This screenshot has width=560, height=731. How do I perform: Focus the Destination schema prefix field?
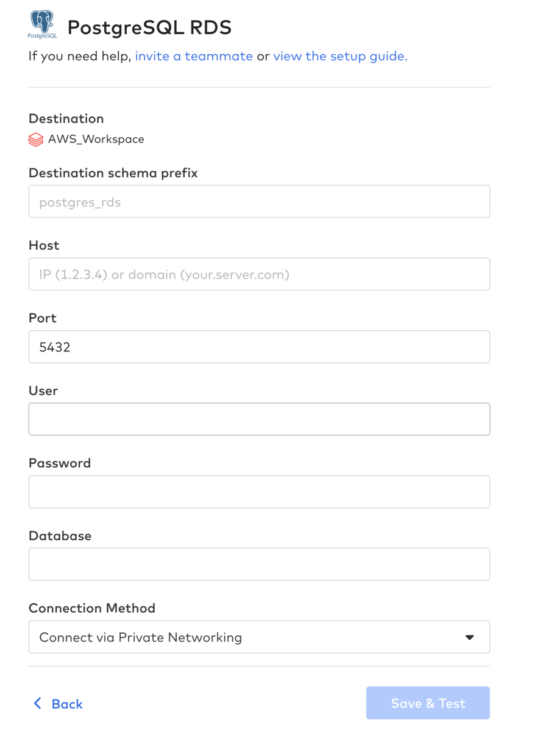coord(259,202)
